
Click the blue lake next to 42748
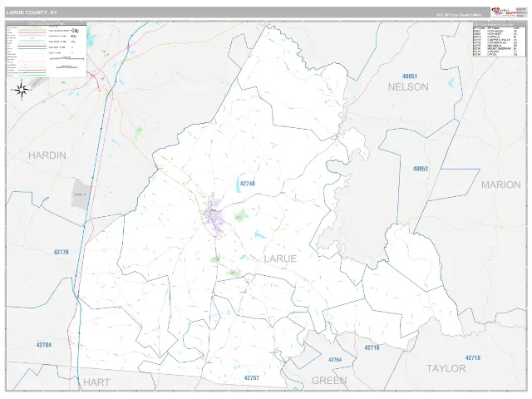pyautogui.click(x=238, y=185)
